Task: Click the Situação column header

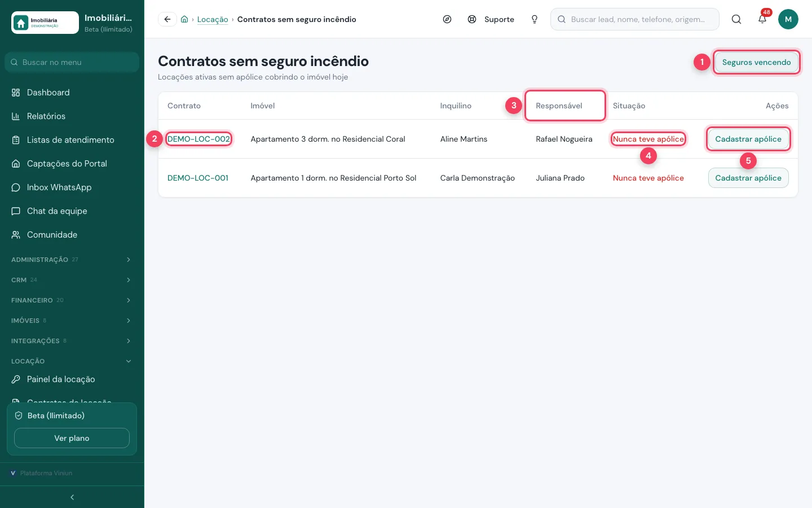Action: [629, 106]
